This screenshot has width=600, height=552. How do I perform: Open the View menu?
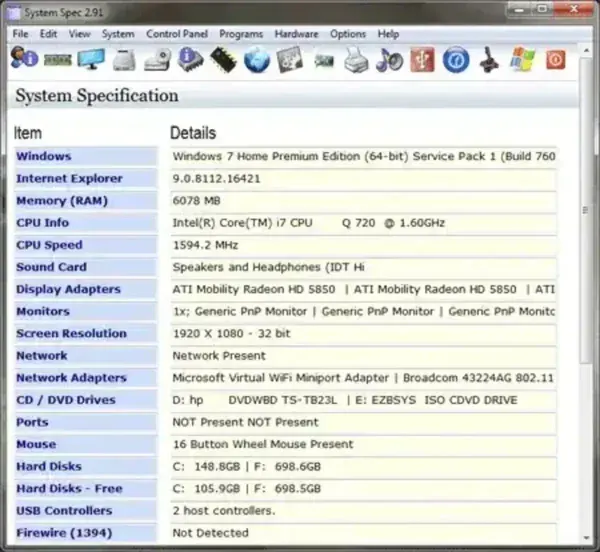pyautogui.click(x=79, y=34)
